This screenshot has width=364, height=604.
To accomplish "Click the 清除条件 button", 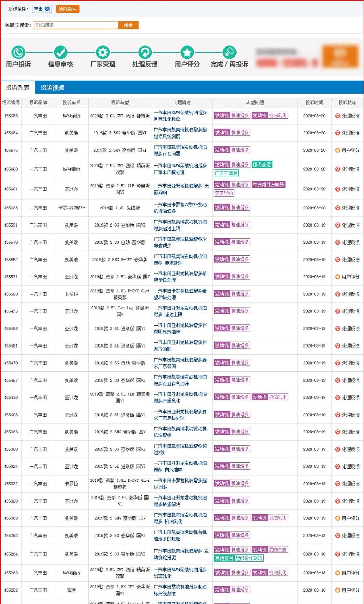I will [x=68, y=9].
